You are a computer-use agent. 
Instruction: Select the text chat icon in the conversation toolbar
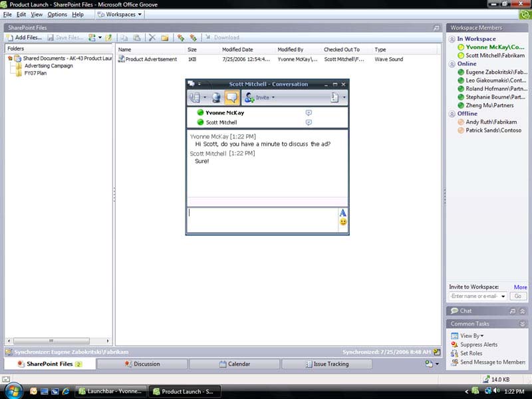click(232, 98)
